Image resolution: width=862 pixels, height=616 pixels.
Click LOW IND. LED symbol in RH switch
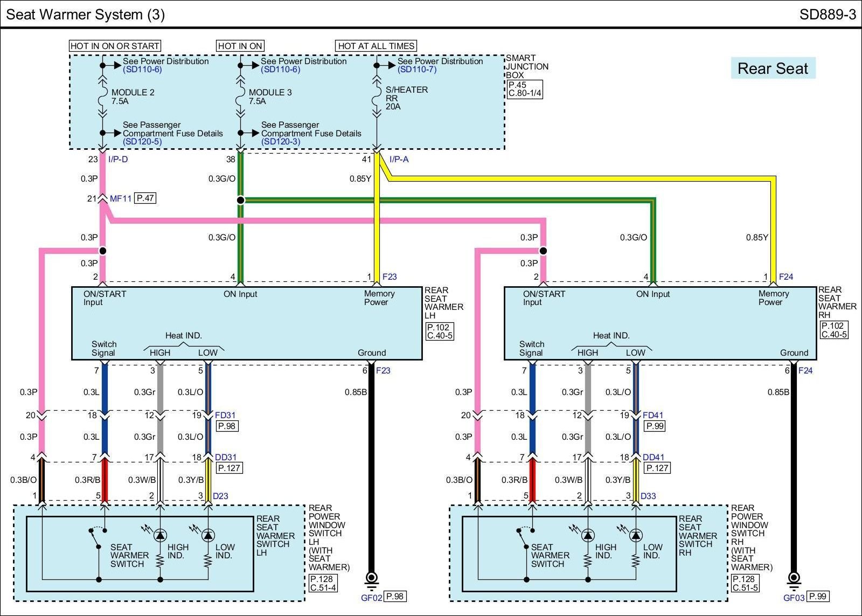tap(636, 535)
